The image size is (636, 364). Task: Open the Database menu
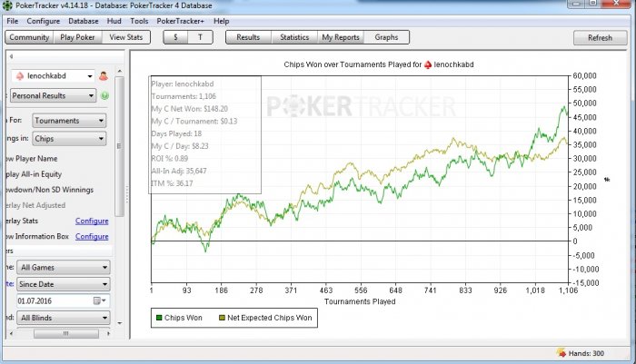pyautogui.click(x=84, y=21)
